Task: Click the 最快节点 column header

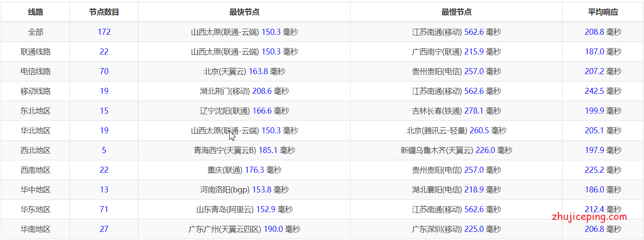Action: click(244, 12)
